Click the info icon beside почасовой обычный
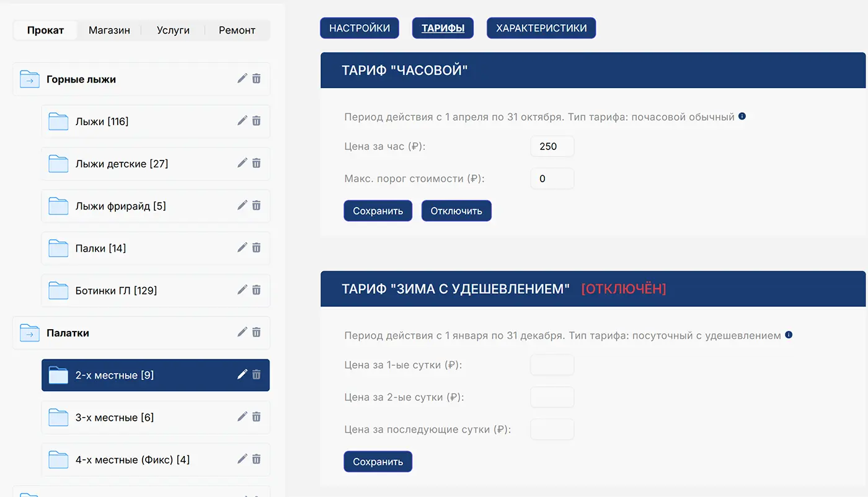 click(742, 117)
